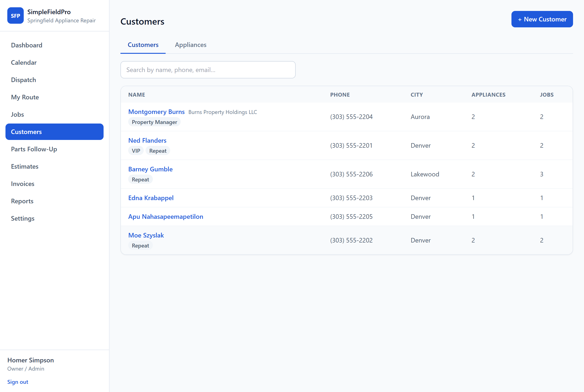Click Springfield Appliance Repair company name
584x392 pixels.
(62, 21)
